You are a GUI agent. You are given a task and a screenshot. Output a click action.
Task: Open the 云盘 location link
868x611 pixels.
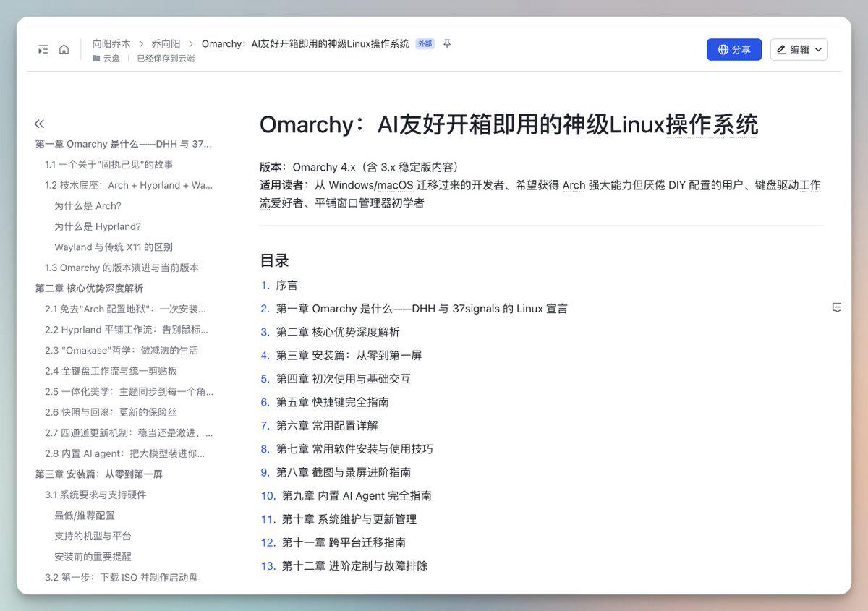(111, 59)
